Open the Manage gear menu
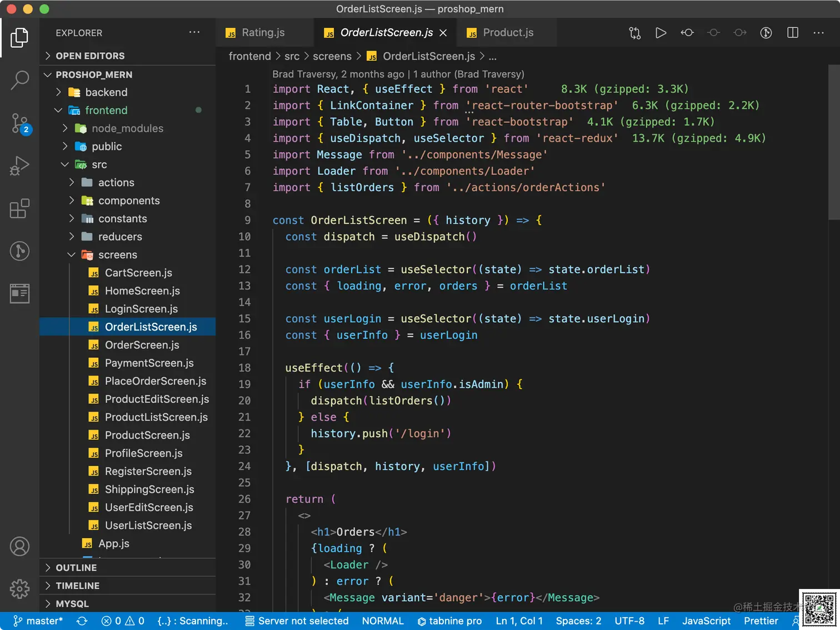 19,588
